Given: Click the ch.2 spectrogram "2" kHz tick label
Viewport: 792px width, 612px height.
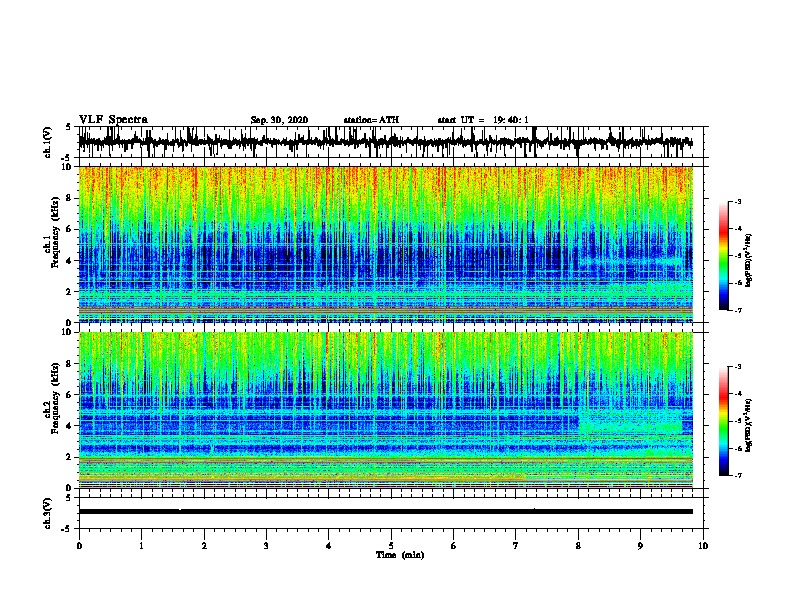Looking at the screenshot, I should tap(70, 457).
